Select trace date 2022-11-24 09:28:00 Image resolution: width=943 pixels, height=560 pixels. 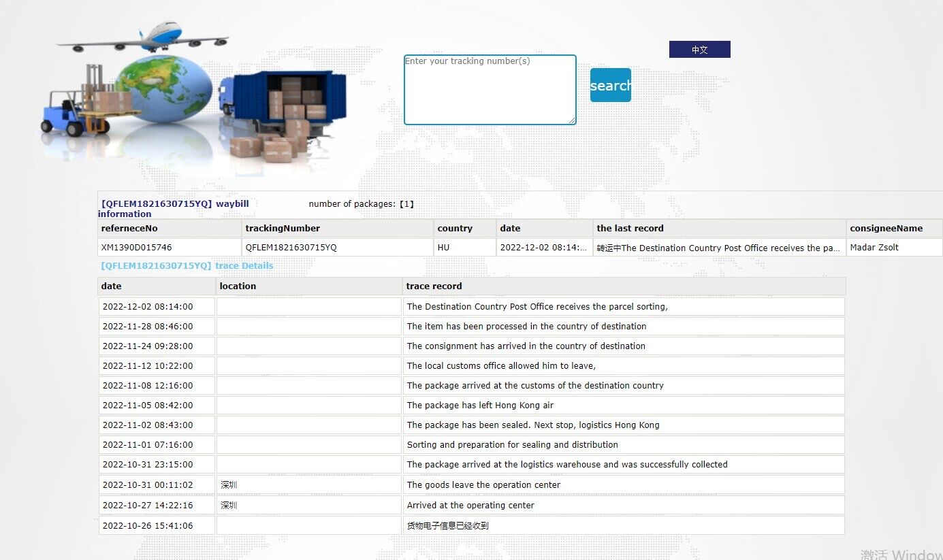click(157, 346)
